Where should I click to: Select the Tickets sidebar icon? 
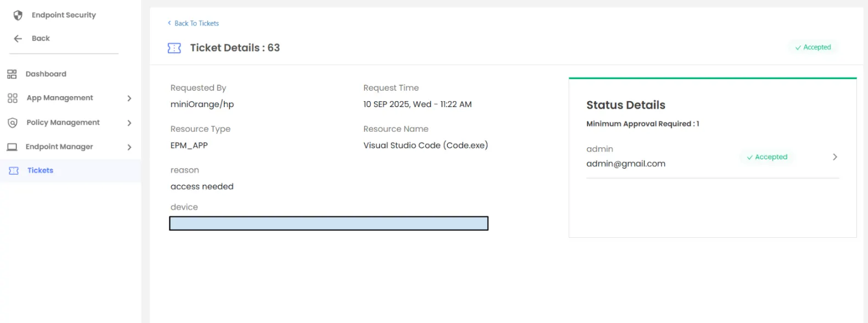pyautogui.click(x=13, y=170)
